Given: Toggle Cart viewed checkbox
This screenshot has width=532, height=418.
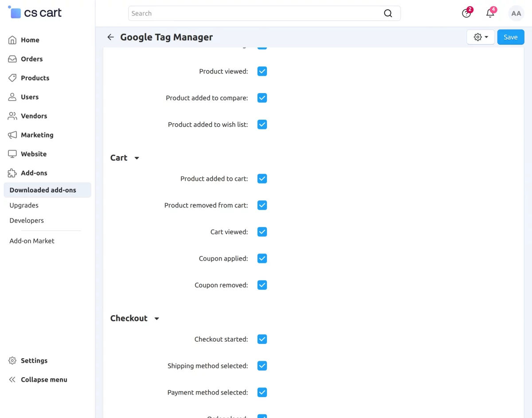Looking at the screenshot, I should click(262, 232).
